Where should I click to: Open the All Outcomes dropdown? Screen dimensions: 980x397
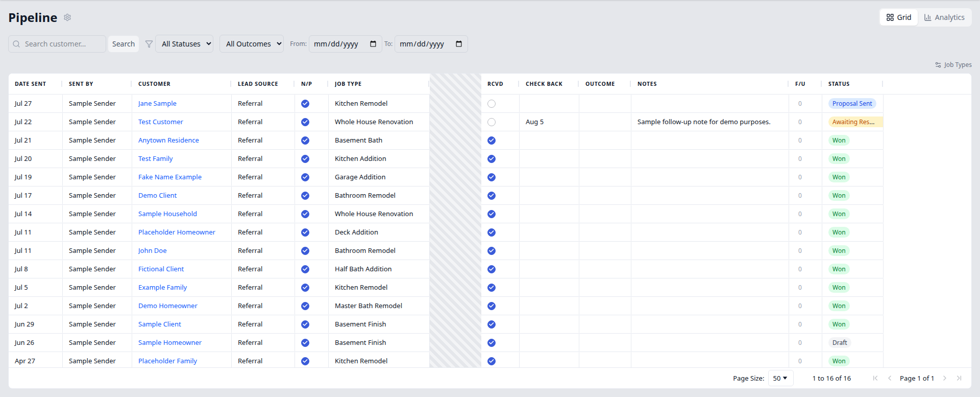(x=252, y=44)
